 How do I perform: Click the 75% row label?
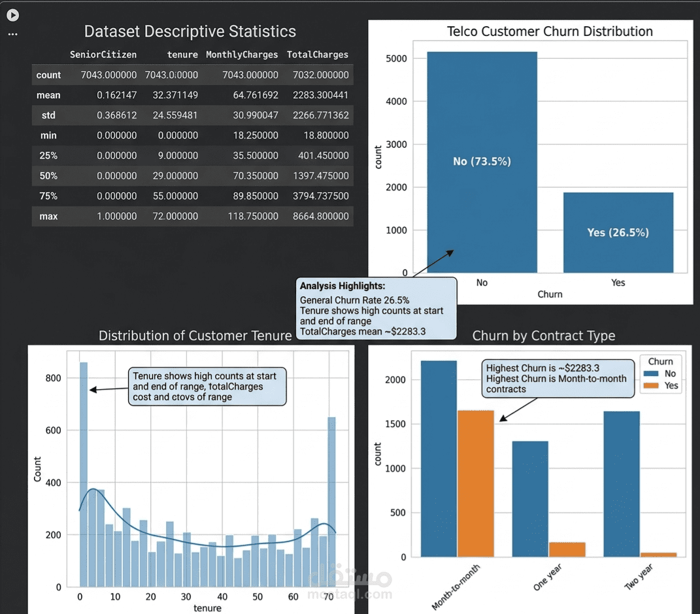point(48,196)
